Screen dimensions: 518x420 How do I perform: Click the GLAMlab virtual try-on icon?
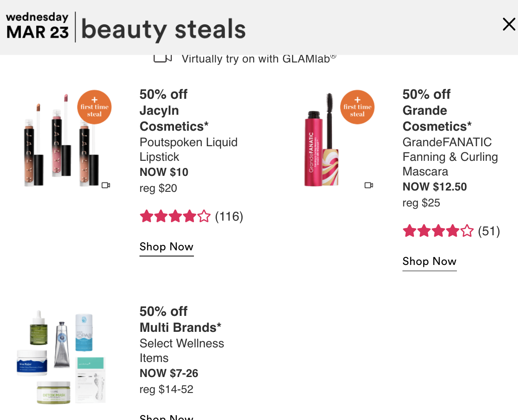[162, 58]
